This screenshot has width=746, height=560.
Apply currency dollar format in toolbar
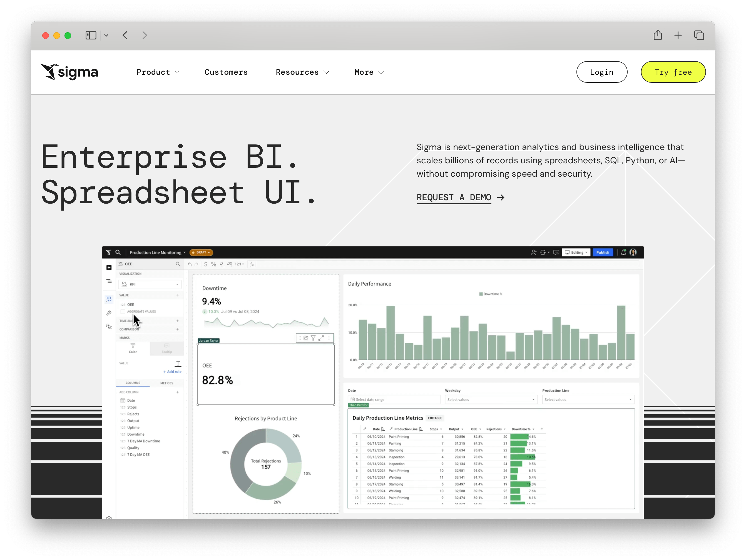(206, 264)
